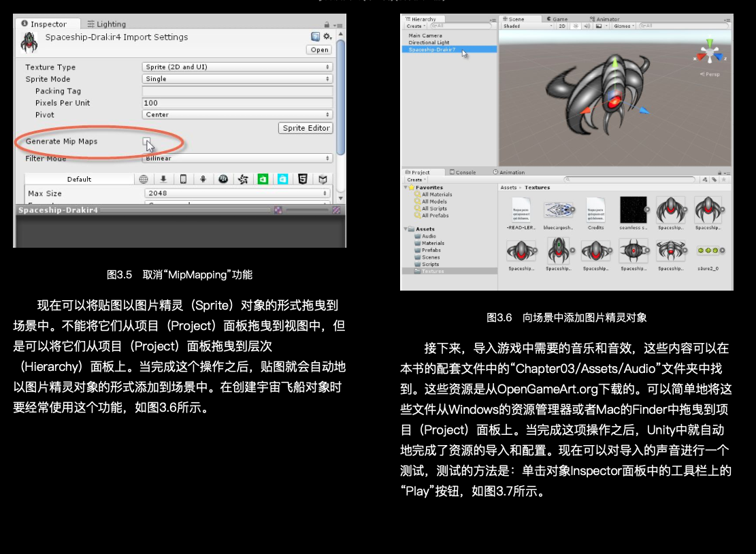Click the search-by-label tag icon in Project panel
756x554 pixels.
pyautogui.click(x=714, y=180)
